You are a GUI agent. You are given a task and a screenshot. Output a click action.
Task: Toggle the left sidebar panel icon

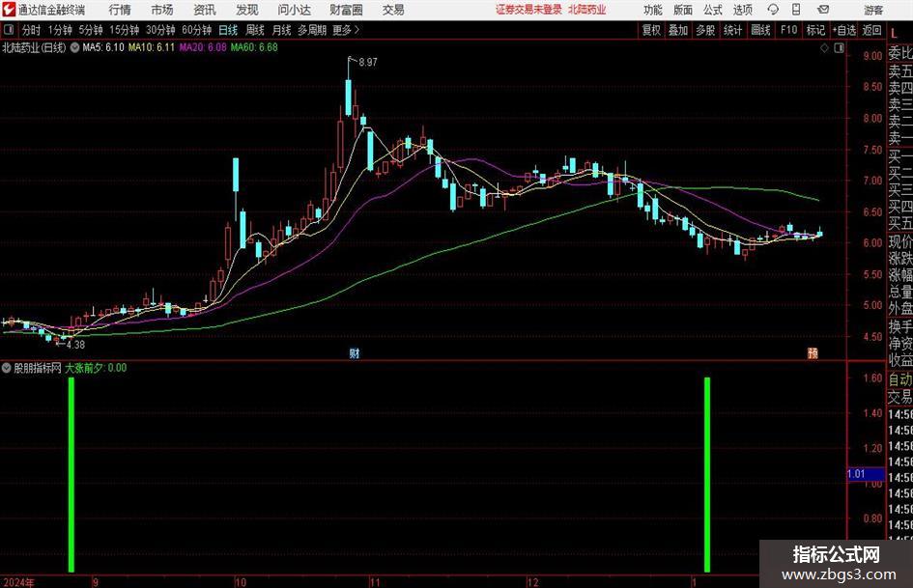click(9, 30)
